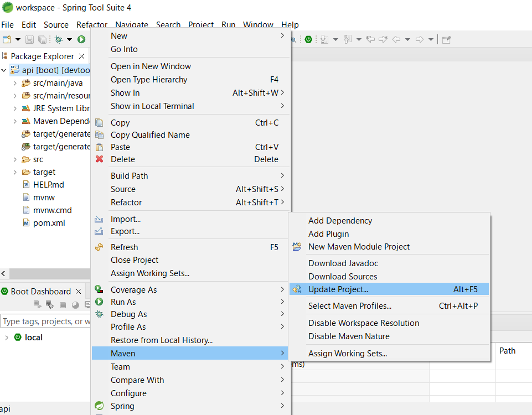Open the File menu
The height and width of the screenshot is (415, 532).
pyautogui.click(x=7, y=25)
